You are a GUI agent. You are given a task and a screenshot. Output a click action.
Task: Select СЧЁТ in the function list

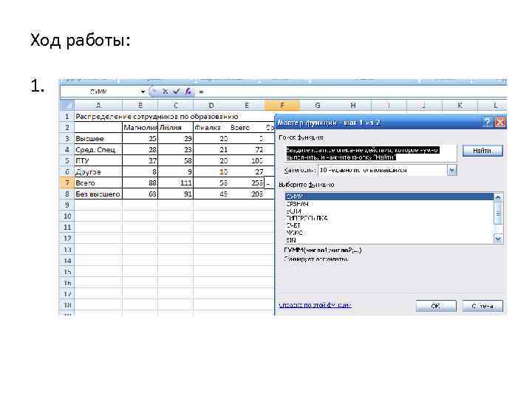pyautogui.click(x=389, y=225)
